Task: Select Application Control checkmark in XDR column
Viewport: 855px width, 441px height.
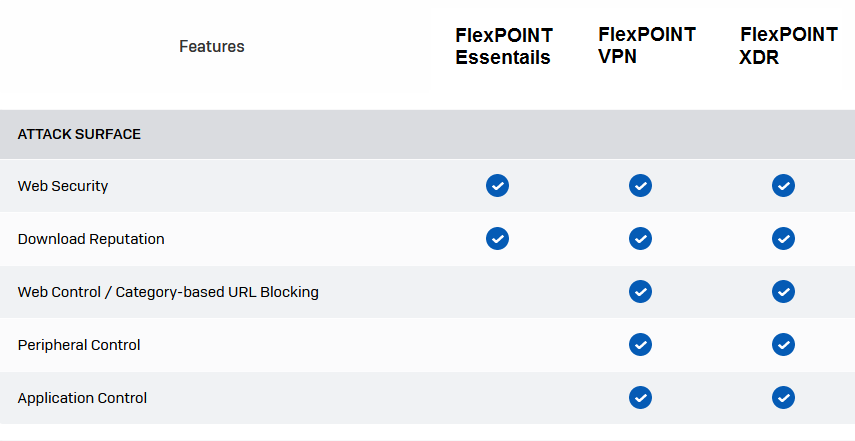Action: pyautogui.click(x=783, y=398)
